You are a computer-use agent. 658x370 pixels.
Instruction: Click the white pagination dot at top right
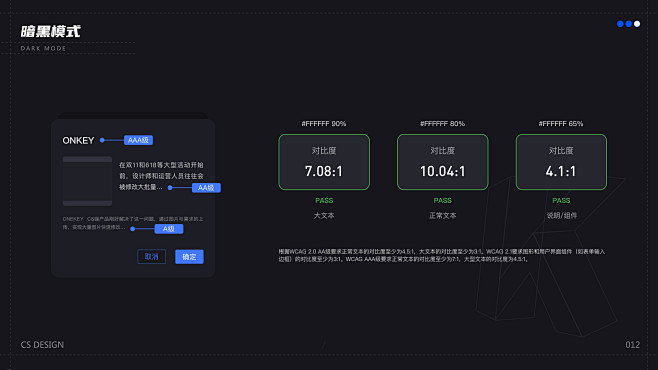(x=637, y=24)
